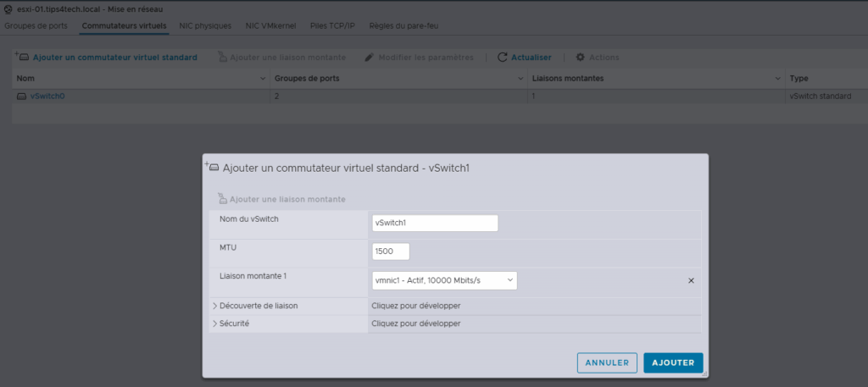This screenshot has width=868, height=387.
Task: Expand Découverte de liaison section
Action: tap(214, 306)
